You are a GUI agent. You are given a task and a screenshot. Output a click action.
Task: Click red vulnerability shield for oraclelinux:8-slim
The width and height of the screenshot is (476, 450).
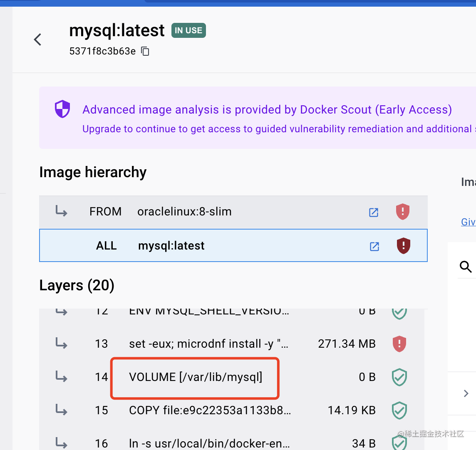(x=402, y=212)
